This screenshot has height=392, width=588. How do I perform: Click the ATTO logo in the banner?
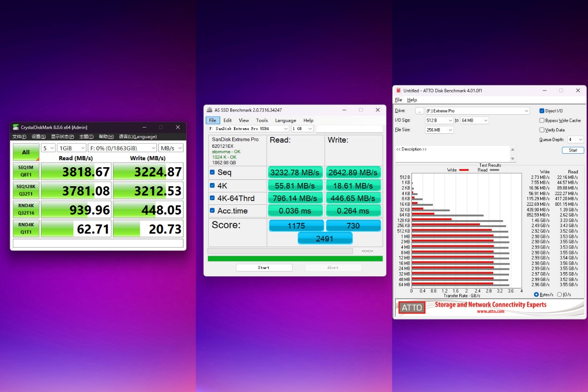point(412,307)
